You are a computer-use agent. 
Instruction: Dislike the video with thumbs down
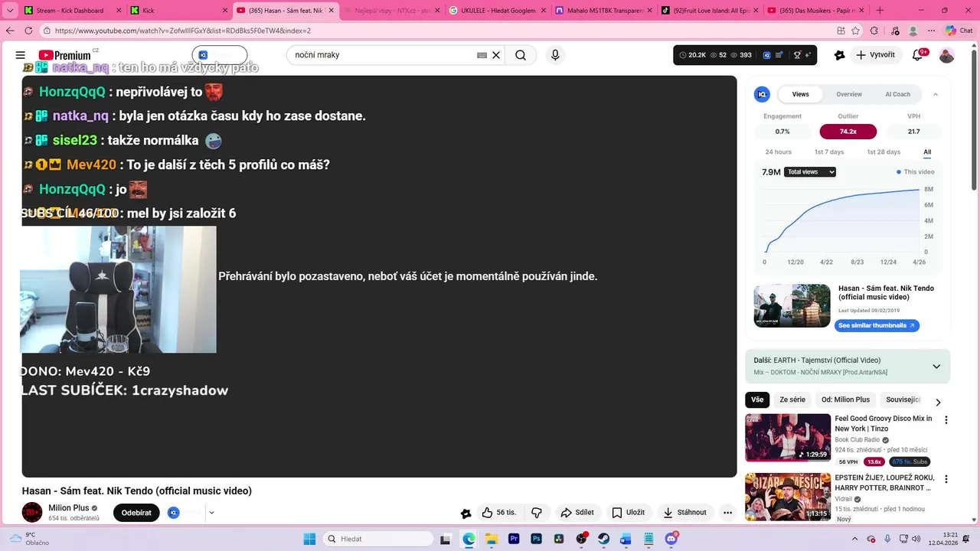pyautogui.click(x=537, y=513)
